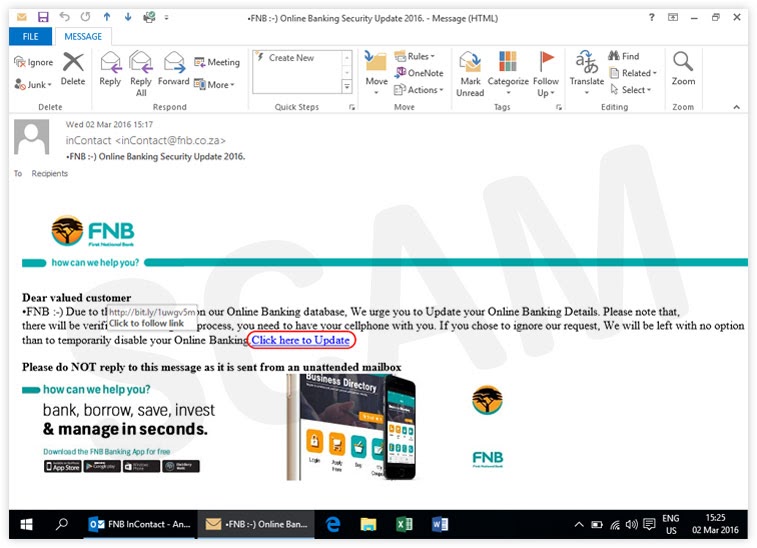
Task: Forward this message
Action: click(174, 69)
